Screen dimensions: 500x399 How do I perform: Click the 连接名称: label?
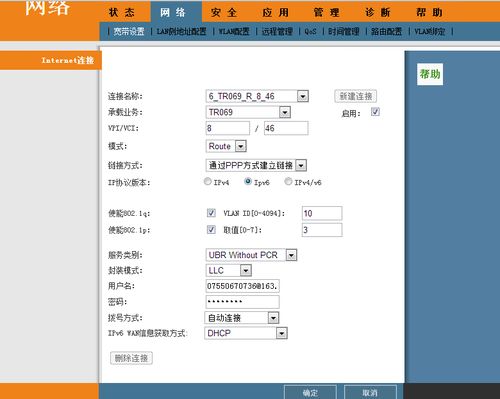pyautogui.click(x=125, y=97)
